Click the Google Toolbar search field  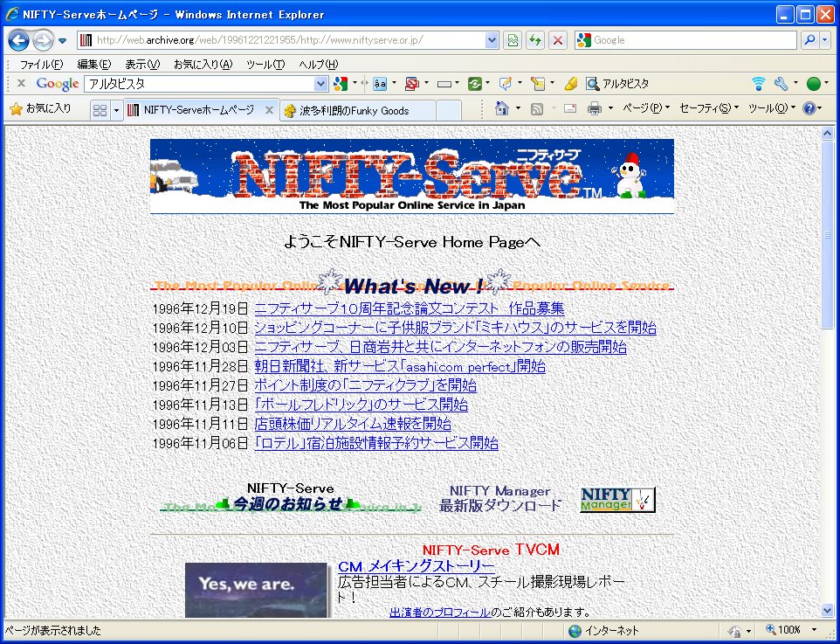[x=199, y=84]
